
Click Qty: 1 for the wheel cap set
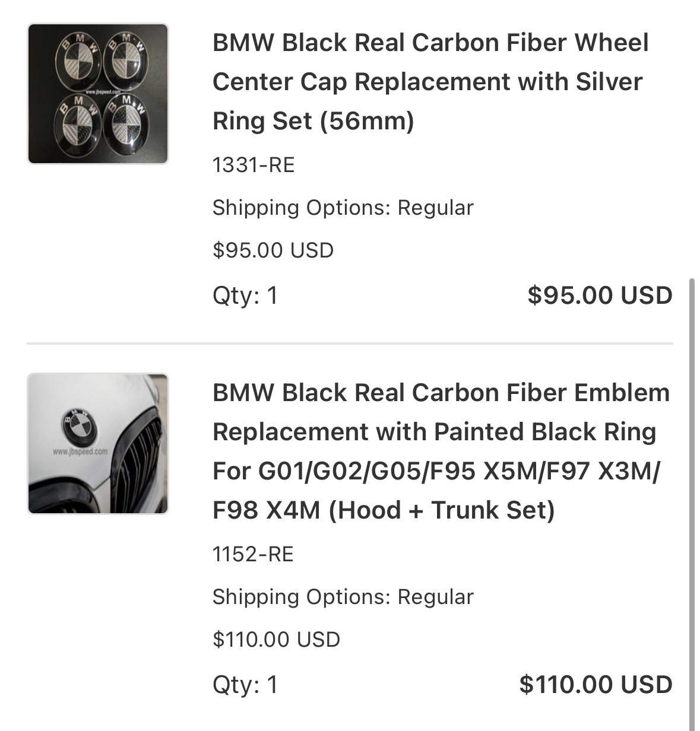(x=245, y=295)
